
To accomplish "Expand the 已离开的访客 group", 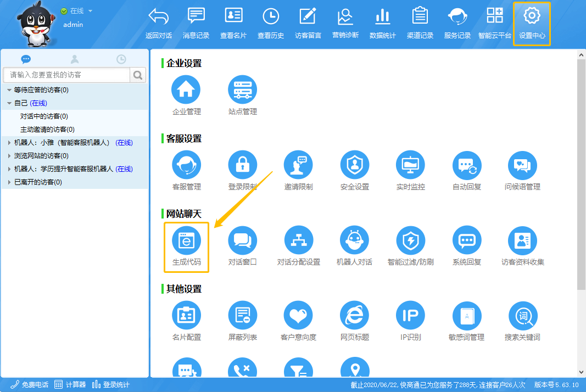I will click(9, 182).
